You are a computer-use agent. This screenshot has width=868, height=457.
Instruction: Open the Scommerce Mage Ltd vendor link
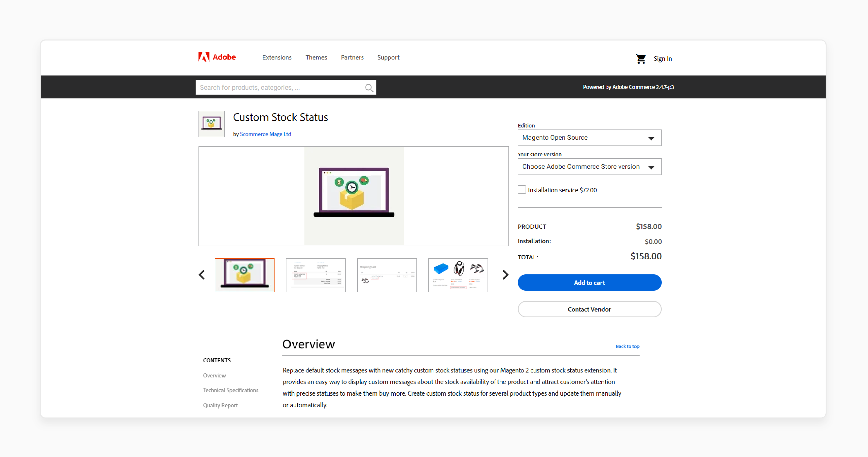(x=265, y=134)
